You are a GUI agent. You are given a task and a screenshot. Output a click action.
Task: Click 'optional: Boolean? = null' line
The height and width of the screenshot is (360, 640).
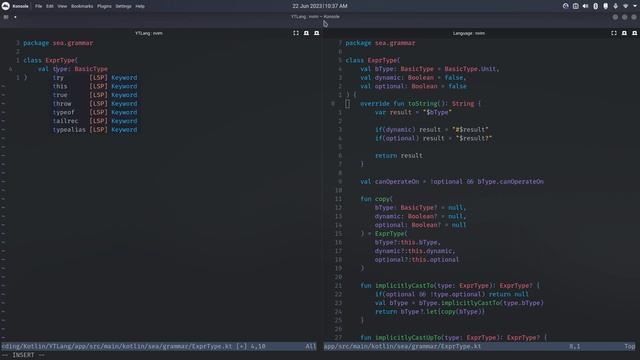(x=420, y=225)
